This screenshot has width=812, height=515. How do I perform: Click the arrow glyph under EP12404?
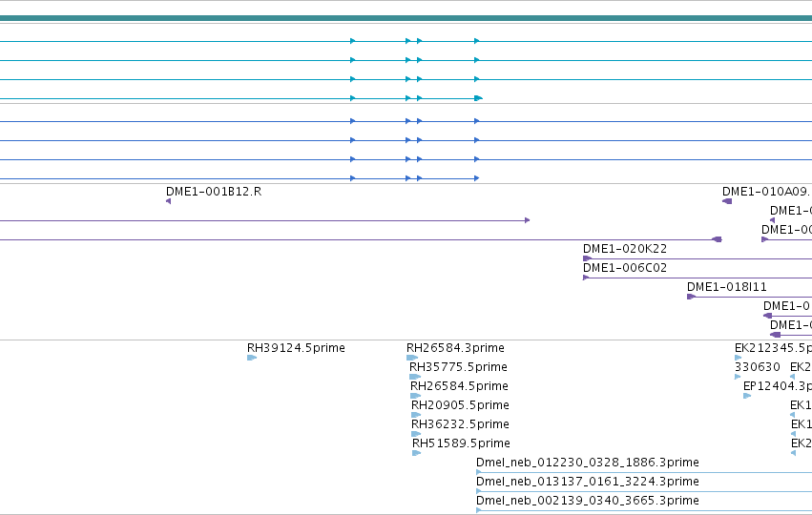pos(747,396)
